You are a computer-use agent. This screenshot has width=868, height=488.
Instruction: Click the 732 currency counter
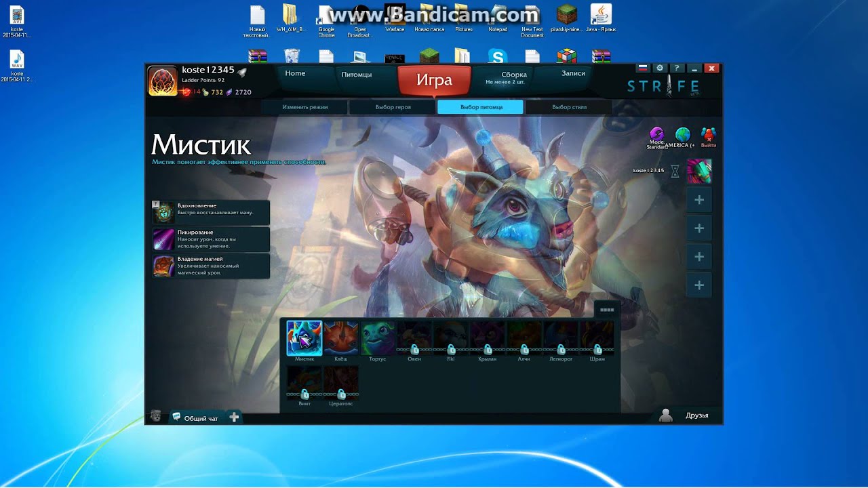[x=212, y=92]
